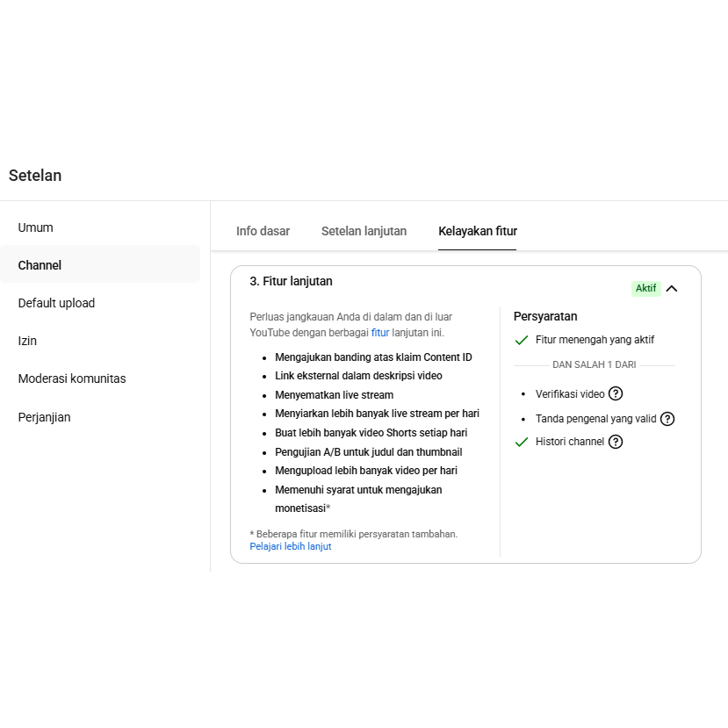Click the green Aktif status badge
This screenshot has width=728, height=728.
[645, 288]
